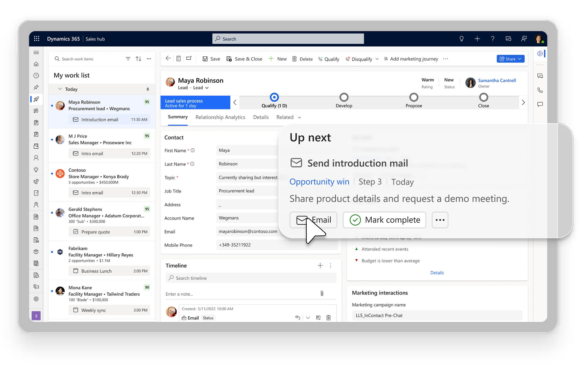
Task: Expand the Related tab dropdown
Action: tap(300, 117)
